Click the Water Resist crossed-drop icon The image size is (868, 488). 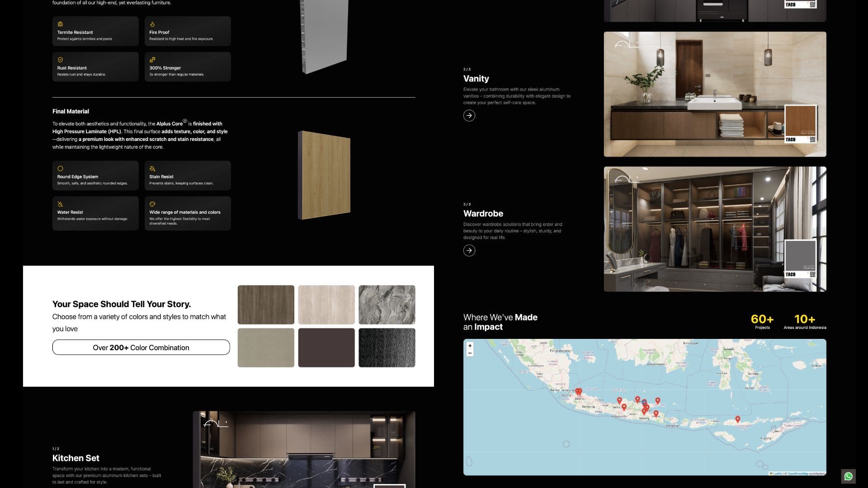[59, 204]
